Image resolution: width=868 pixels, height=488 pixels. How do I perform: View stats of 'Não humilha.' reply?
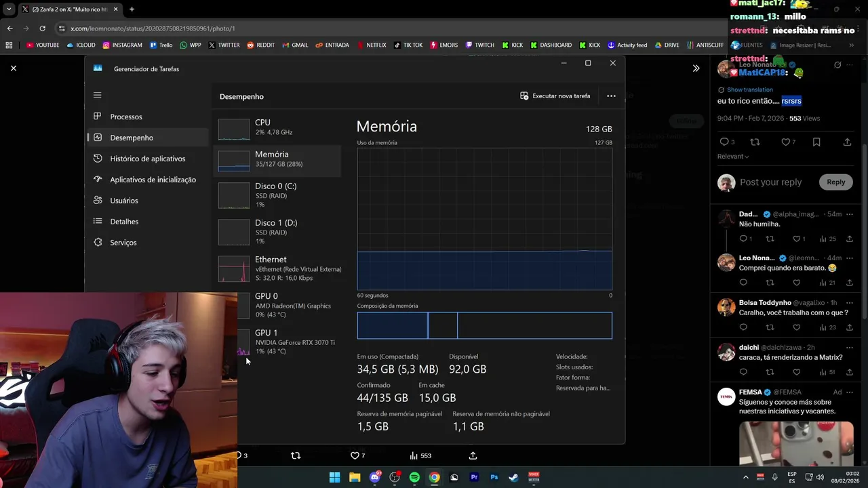(x=827, y=239)
